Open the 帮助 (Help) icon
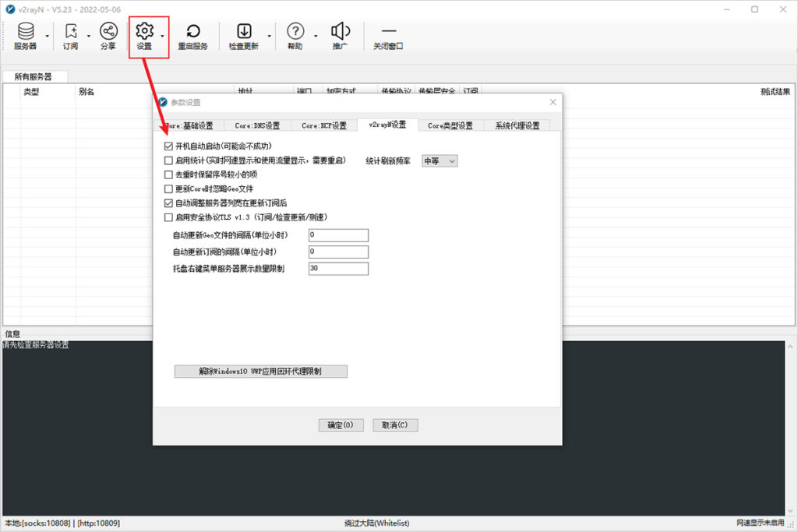798x532 pixels. [x=295, y=35]
